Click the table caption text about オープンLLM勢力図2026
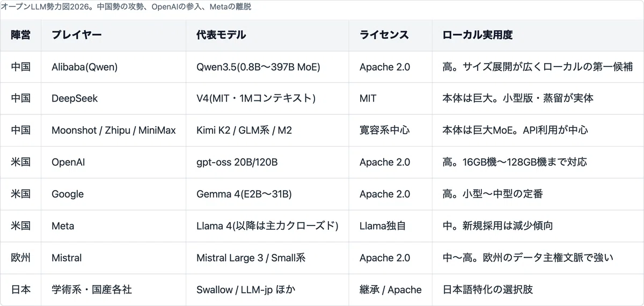Image resolution: width=644 pixels, height=306 pixels. (126, 7)
